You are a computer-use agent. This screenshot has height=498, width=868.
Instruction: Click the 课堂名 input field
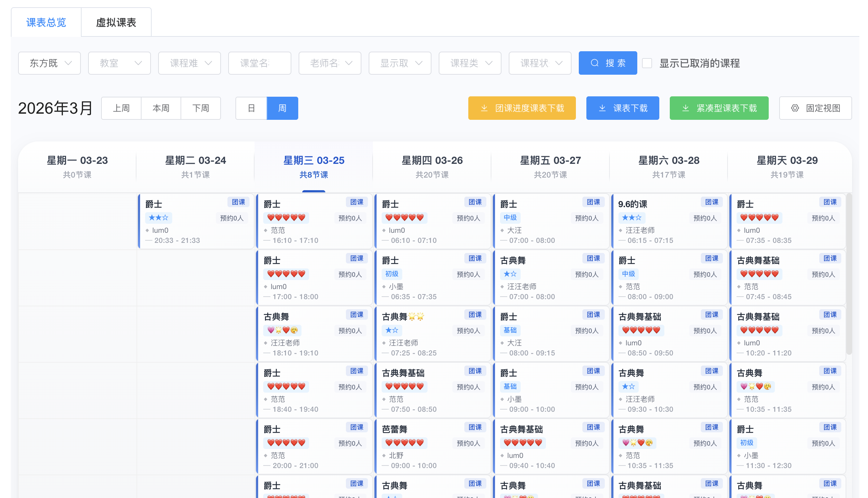(260, 63)
